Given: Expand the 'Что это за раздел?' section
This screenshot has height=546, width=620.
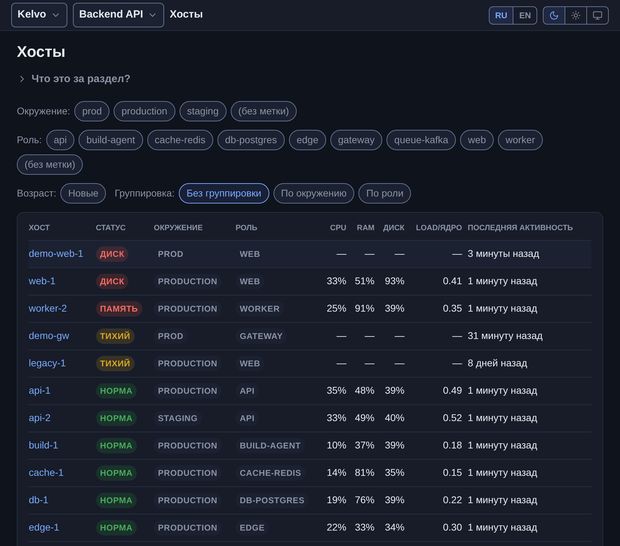Looking at the screenshot, I should point(74,79).
